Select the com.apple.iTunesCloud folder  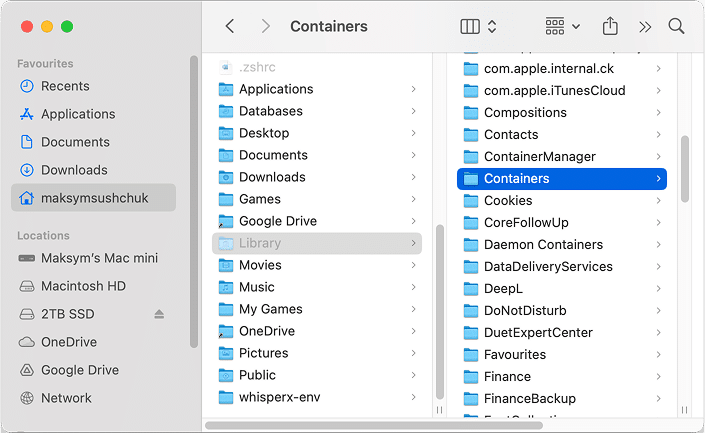coord(562,91)
